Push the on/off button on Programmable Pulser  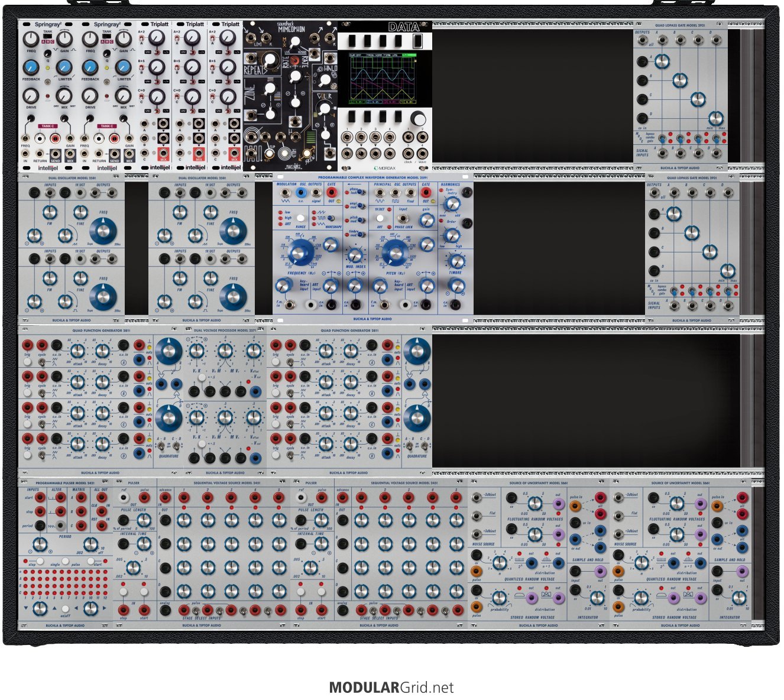(65, 608)
